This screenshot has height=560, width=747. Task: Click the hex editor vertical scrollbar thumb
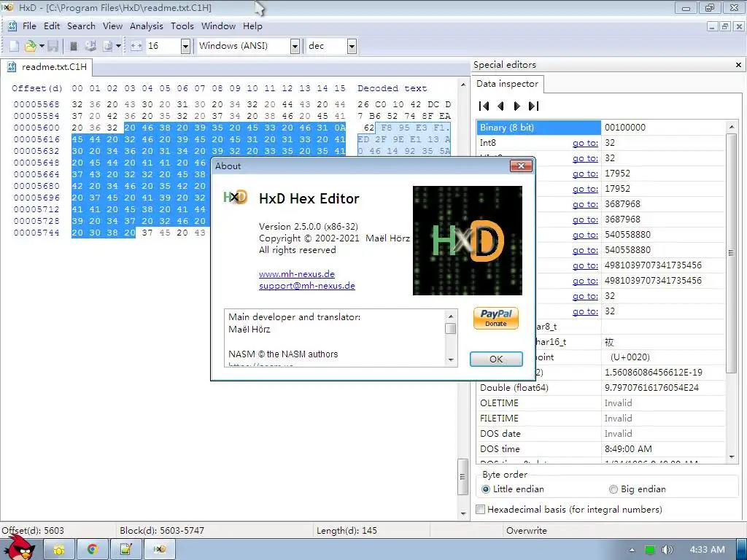point(462,477)
